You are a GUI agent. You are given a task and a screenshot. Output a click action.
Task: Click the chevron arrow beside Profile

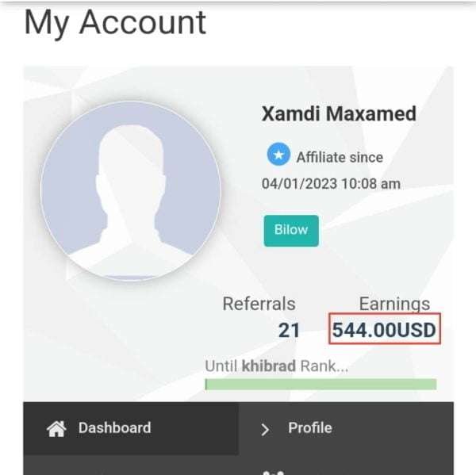pyautogui.click(x=265, y=429)
